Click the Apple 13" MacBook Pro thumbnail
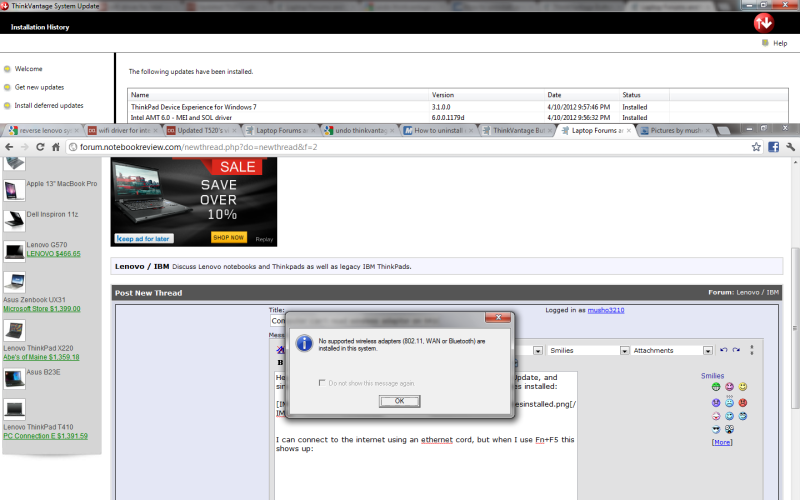Viewport: 800px width, 500px height. pos(14,190)
